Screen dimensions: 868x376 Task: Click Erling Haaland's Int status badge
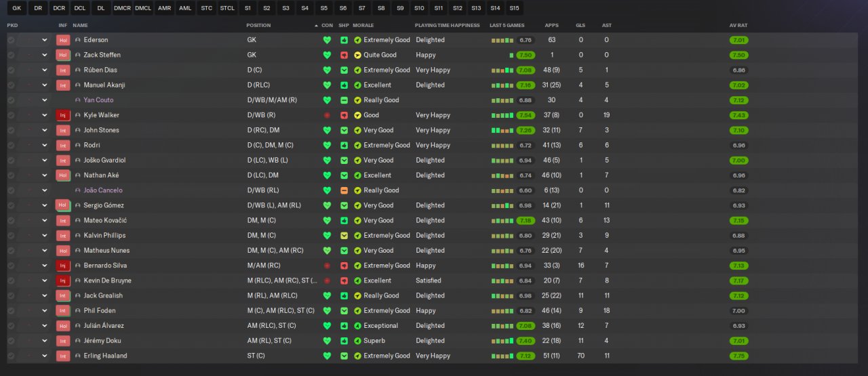tap(63, 356)
